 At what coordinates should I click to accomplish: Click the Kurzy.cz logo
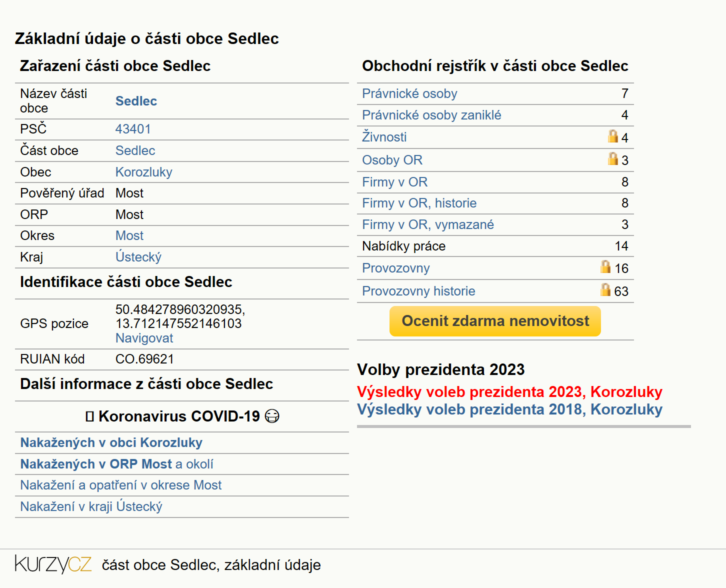tap(53, 564)
